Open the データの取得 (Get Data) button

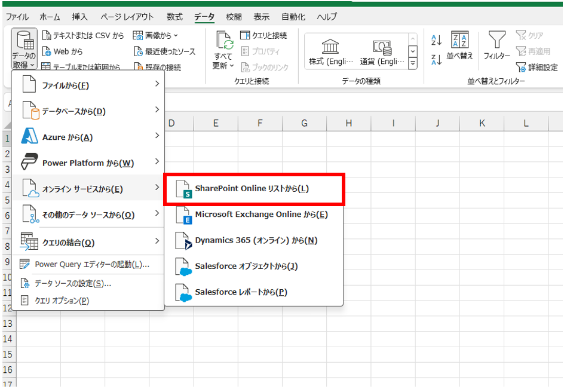pos(24,49)
